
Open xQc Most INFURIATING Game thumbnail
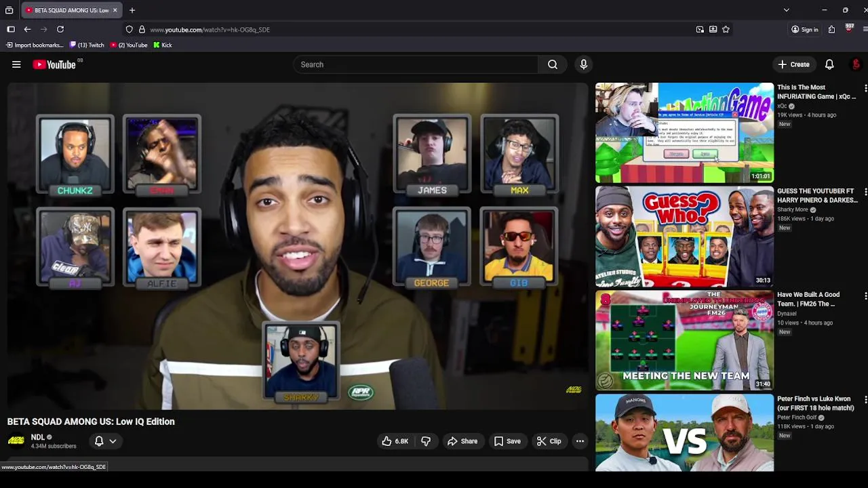[684, 133]
